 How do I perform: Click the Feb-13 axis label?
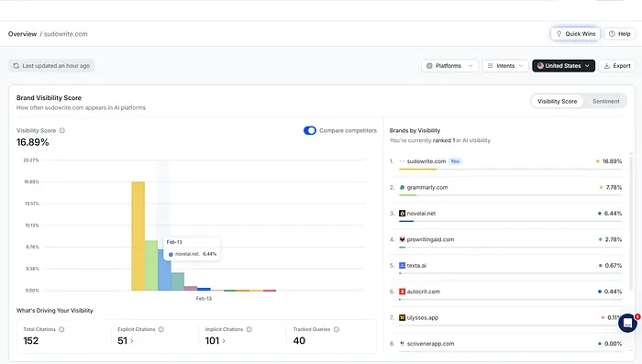[x=204, y=299]
